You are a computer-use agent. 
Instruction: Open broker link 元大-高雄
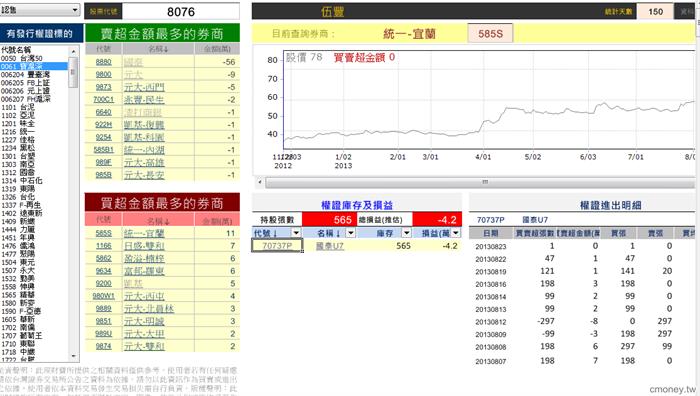[144, 163]
